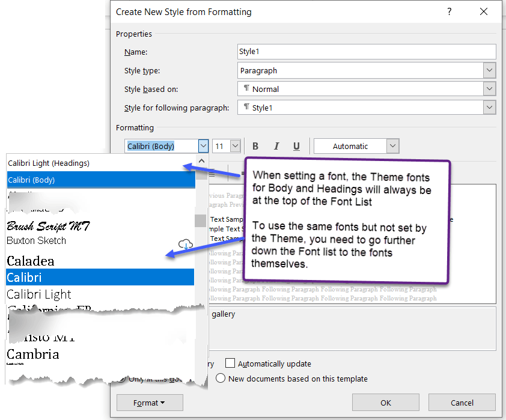The image size is (506, 420).
Task: Click the cloud download icon beside Buxton Sketch
Action: coord(185,243)
